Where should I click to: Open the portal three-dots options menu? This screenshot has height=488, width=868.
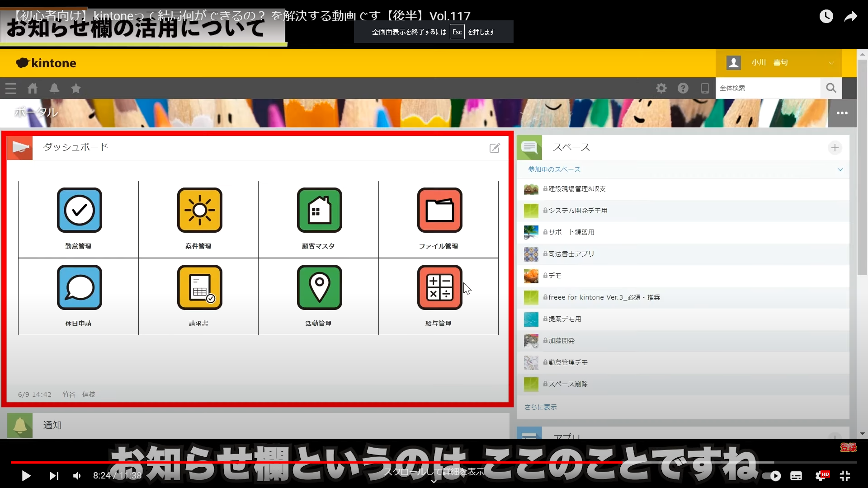coord(842,113)
